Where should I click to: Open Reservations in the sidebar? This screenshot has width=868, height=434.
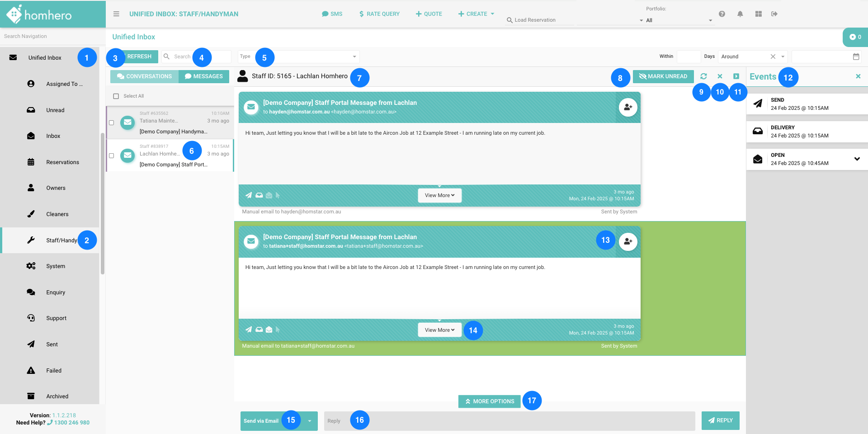click(x=62, y=162)
